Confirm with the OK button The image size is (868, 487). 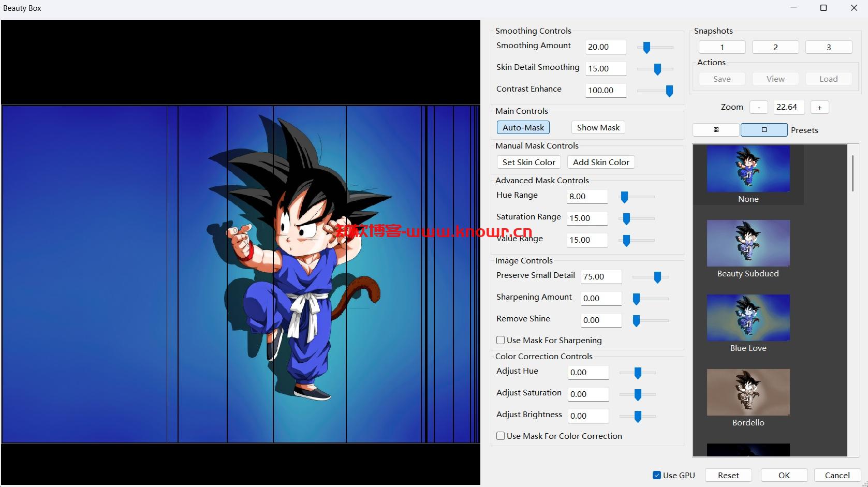pyautogui.click(x=784, y=475)
